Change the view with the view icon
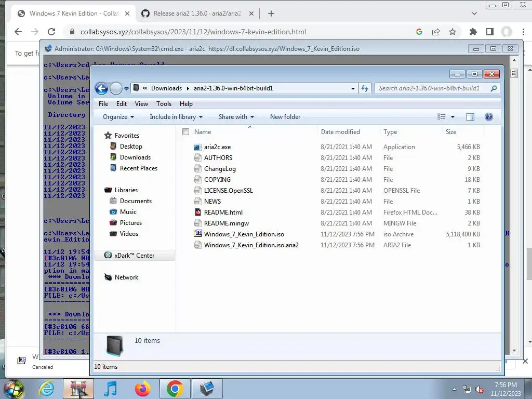Viewport: 532px width, 399px height. 442,117
